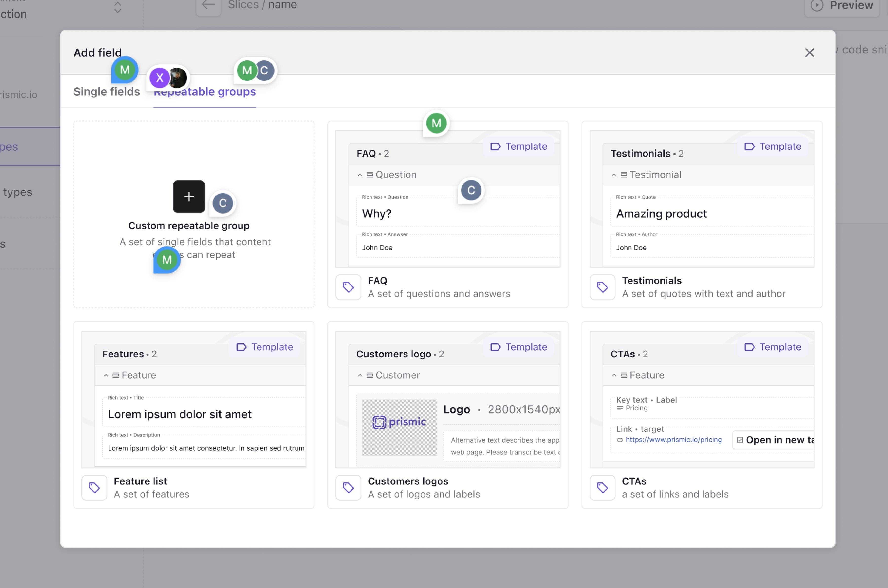Image resolution: width=888 pixels, height=588 pixels.
Task: Click the back arrow next to Slices breadcrumb
Action: [x=208, y=5]
